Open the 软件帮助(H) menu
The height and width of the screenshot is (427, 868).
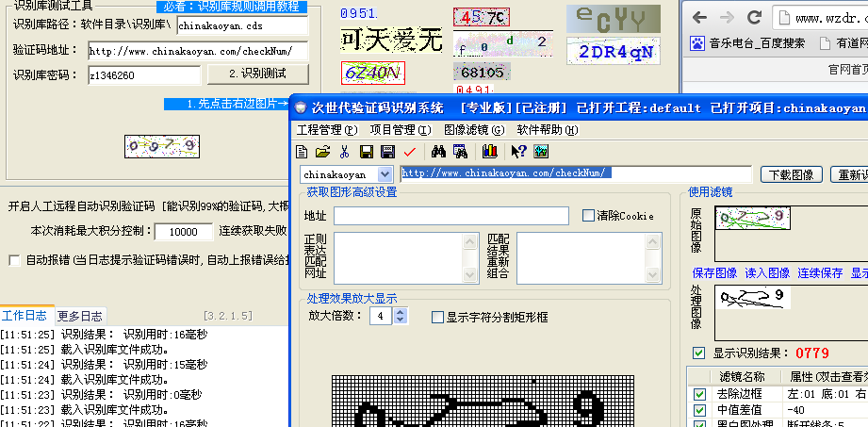tap(548, 129)
